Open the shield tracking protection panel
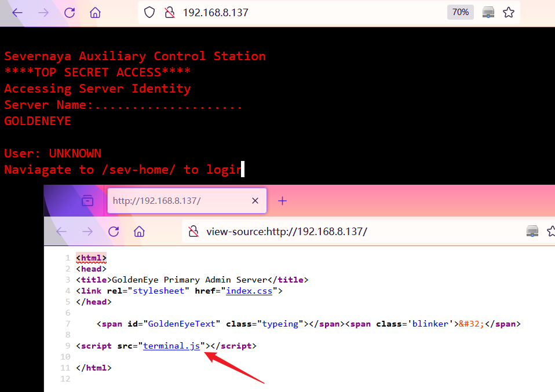The height and width of the screenshot is (392, 555). 149,12
